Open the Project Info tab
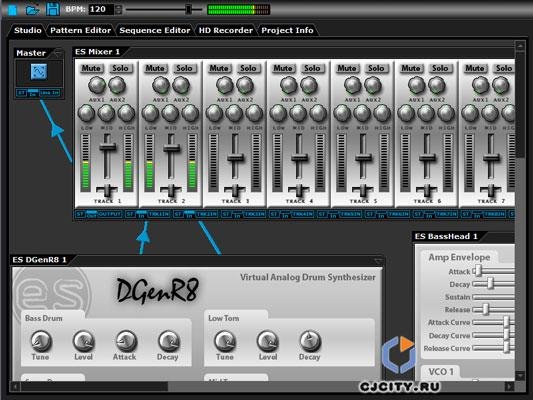Image resolution: width=533 pixels, height=400 pixels. point(287,30)
